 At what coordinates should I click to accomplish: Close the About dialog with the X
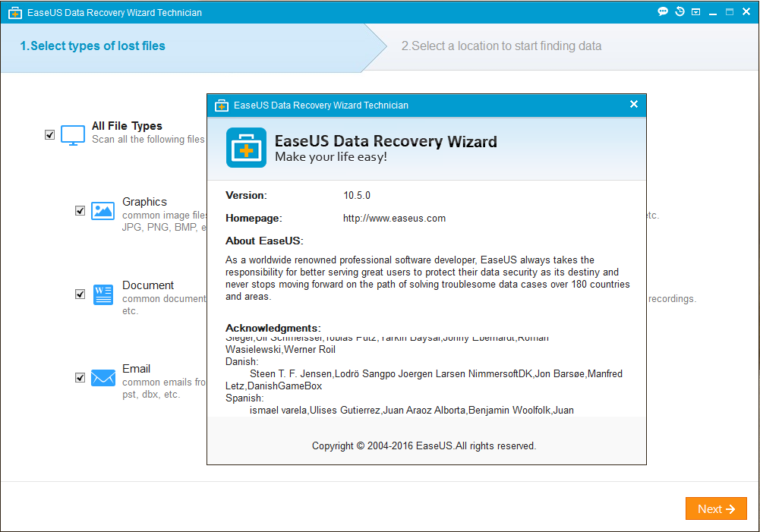tap(633, 104)
